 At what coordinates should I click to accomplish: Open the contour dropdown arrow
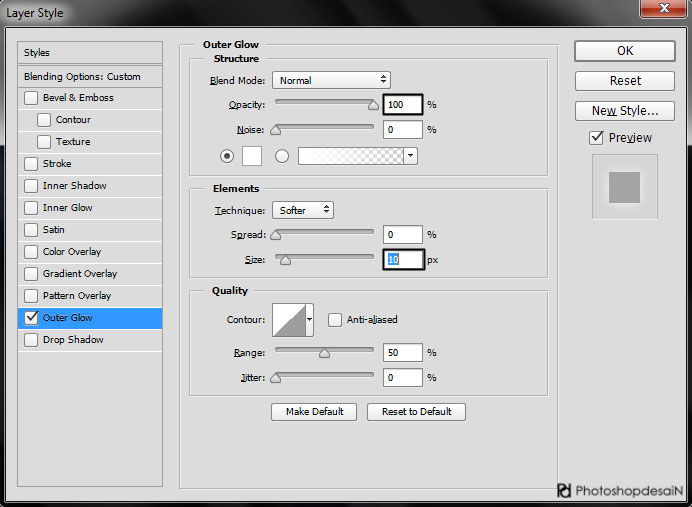309,320
